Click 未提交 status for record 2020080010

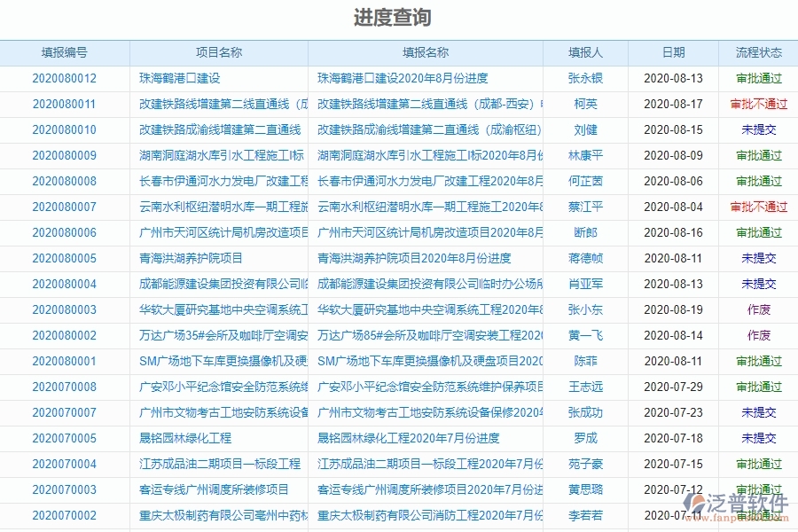click(758, 129)
